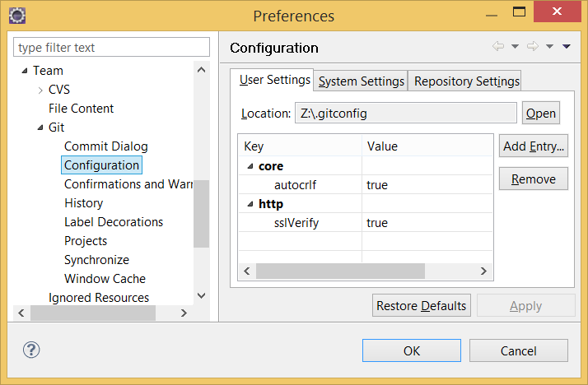Click table horizontal scrollbar right arrow
588x385 pixels.
tap(483, 271)
